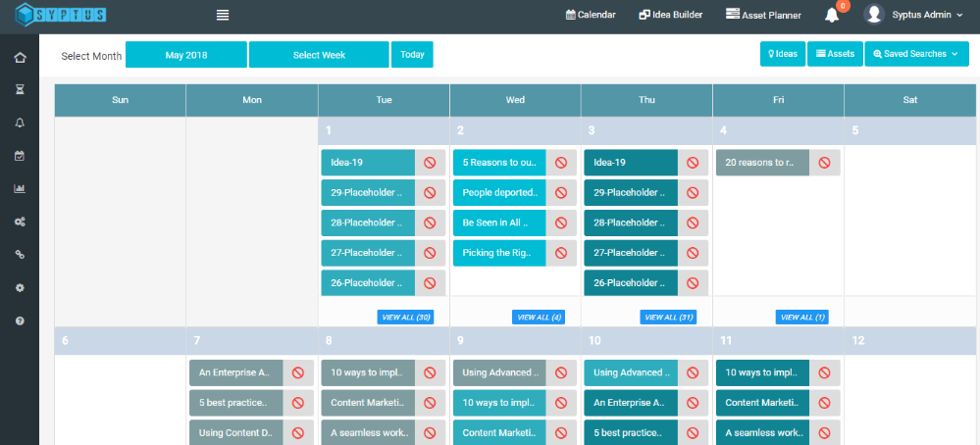The width and height of the screenshot is (980, 445).
Task: Toggle the hamburger menu in header
Action: coord(223,15)
